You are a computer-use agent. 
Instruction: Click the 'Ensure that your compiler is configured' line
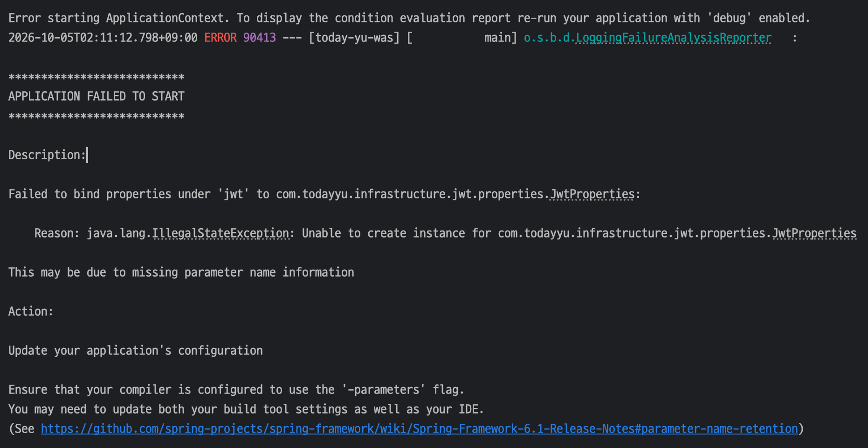[x=236, y=390]
